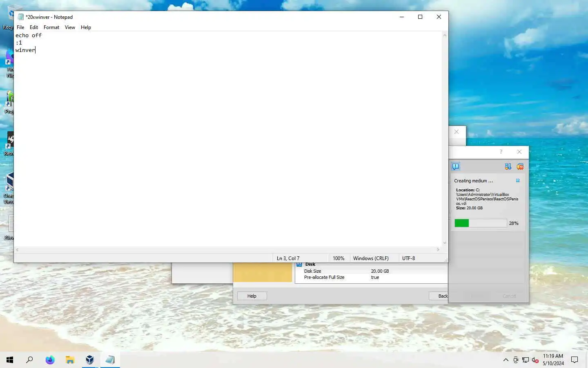Image resolution: width=588 pixels, height=368 pixels.
Task: Click the '20.00 GB' disk size value
Action: 380,271
